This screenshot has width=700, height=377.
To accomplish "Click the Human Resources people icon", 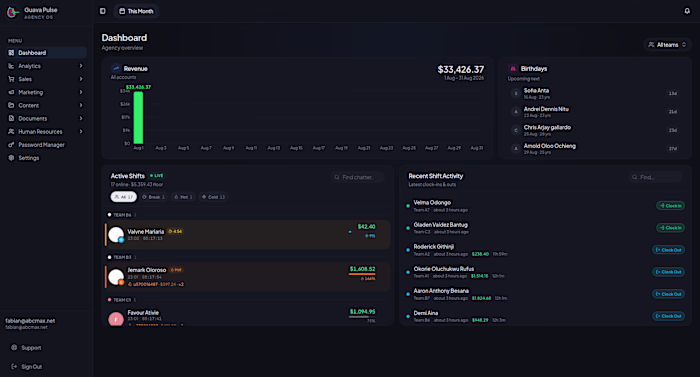I will coord(11,131).
